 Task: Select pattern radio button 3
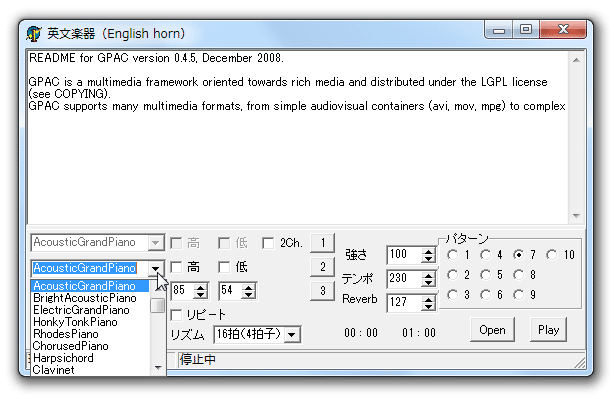coord(452,295)
